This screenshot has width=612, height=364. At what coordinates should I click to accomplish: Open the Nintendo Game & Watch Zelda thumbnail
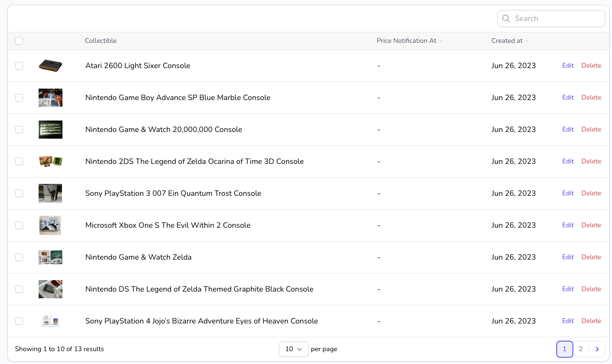tap(51, 257)
